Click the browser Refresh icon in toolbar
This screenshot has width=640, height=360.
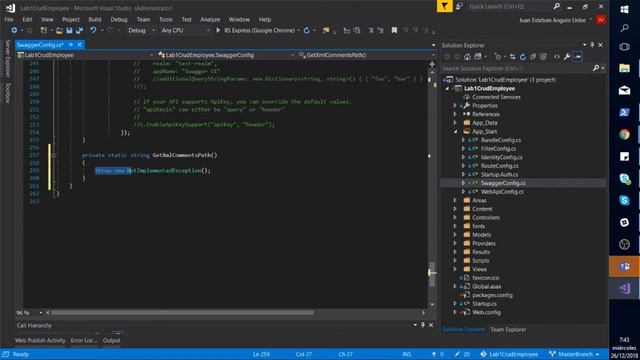(x=307, y=30)
